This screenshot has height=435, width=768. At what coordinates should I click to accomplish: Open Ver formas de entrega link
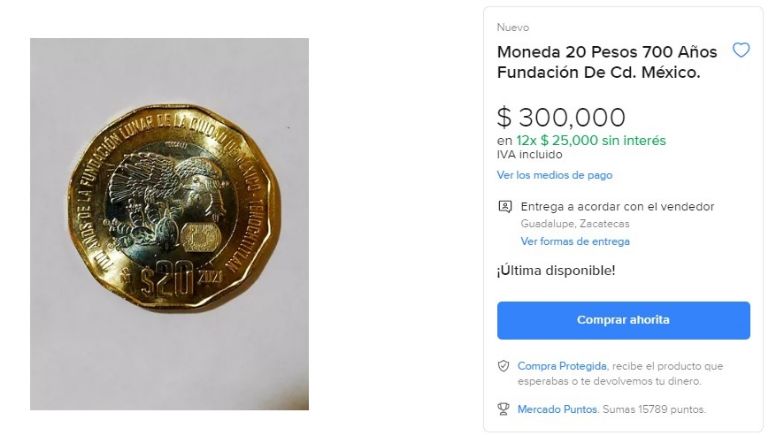[575, 242]
